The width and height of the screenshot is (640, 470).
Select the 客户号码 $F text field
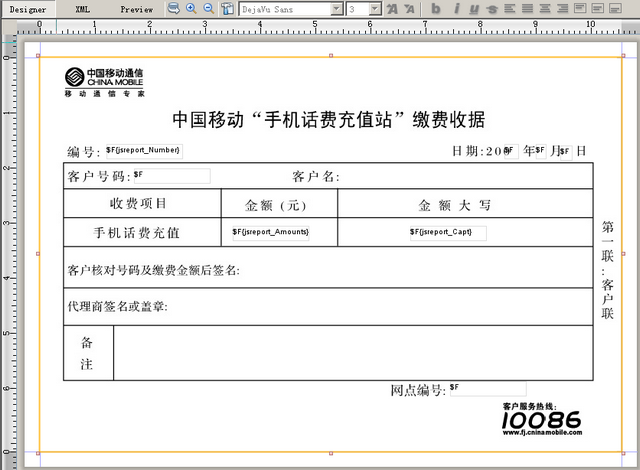tap(172, 175)
